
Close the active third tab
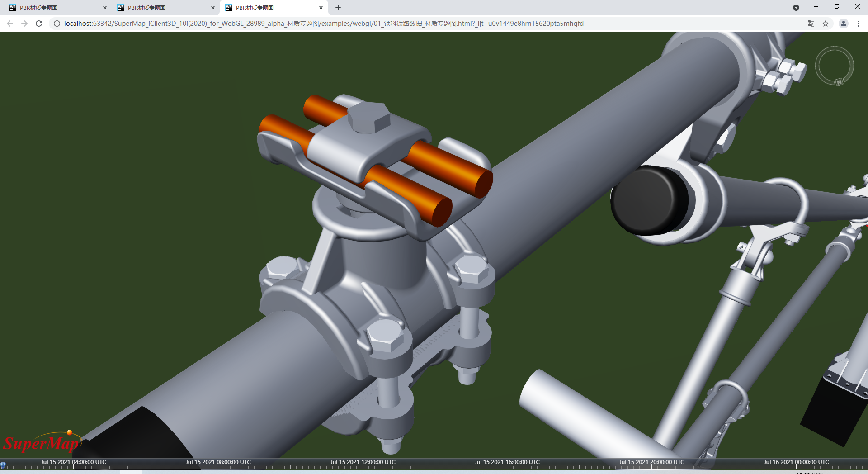[x=321, y=8]
